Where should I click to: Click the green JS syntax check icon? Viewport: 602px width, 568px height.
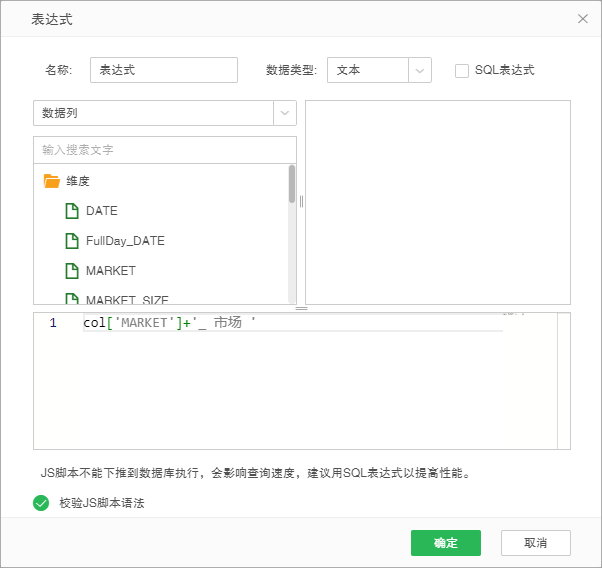[x=41, y=503]
